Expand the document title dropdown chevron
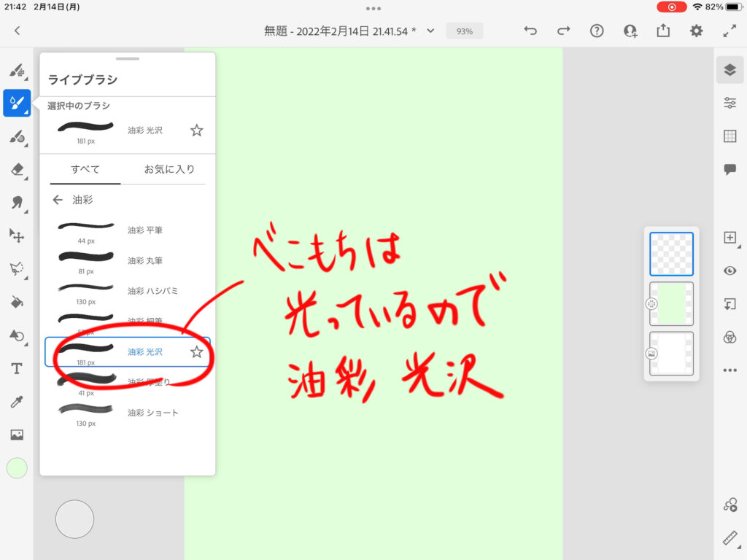The width and height of the screenshot is (747, 560). 430,31
